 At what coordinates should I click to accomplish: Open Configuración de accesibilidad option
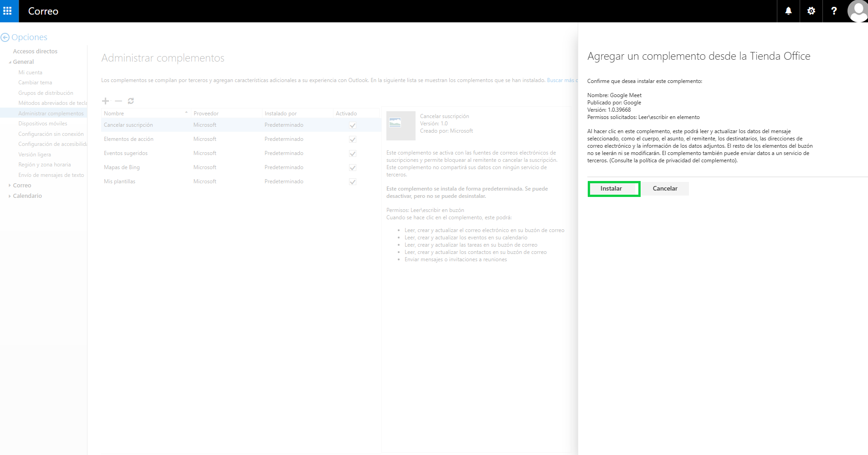tap(52, 144)
